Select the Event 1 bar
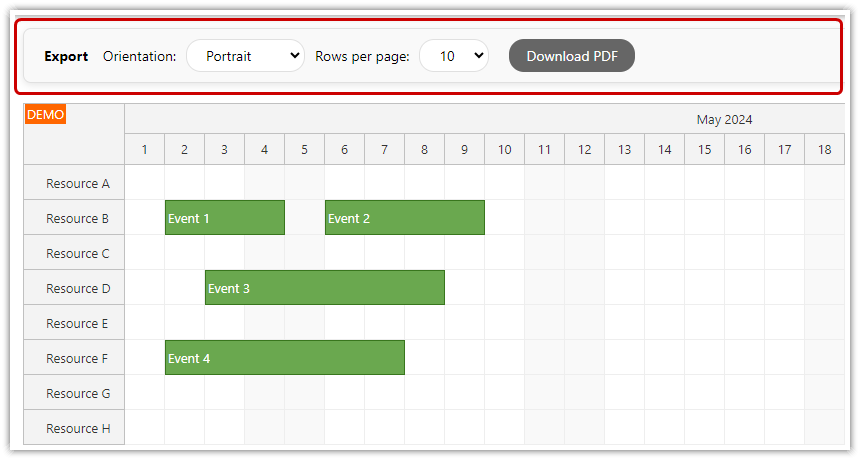This screenshot has width=860, height=460. [x=225, y=218]
